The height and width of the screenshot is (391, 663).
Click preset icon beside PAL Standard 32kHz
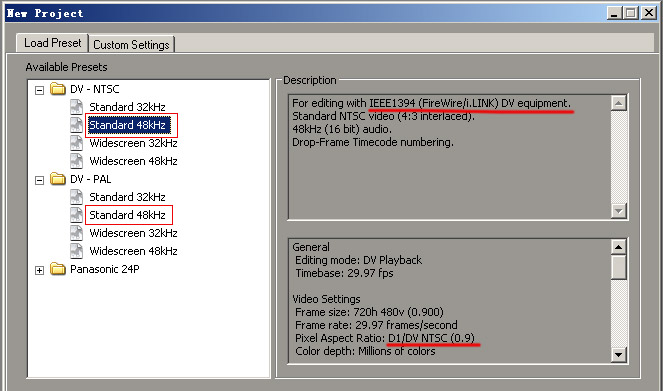[x=77, y=197]
